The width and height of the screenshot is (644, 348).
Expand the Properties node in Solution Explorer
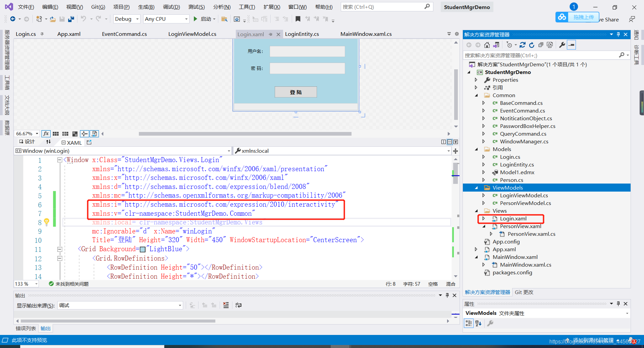(x=476, y=80)
